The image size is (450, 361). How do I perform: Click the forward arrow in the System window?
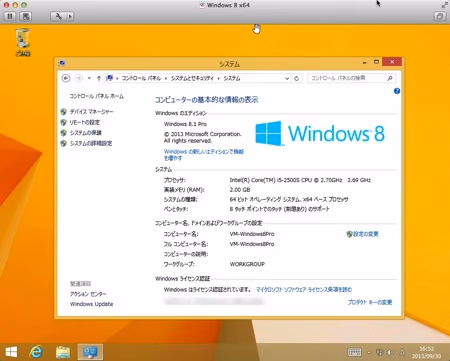coord(78,78)
